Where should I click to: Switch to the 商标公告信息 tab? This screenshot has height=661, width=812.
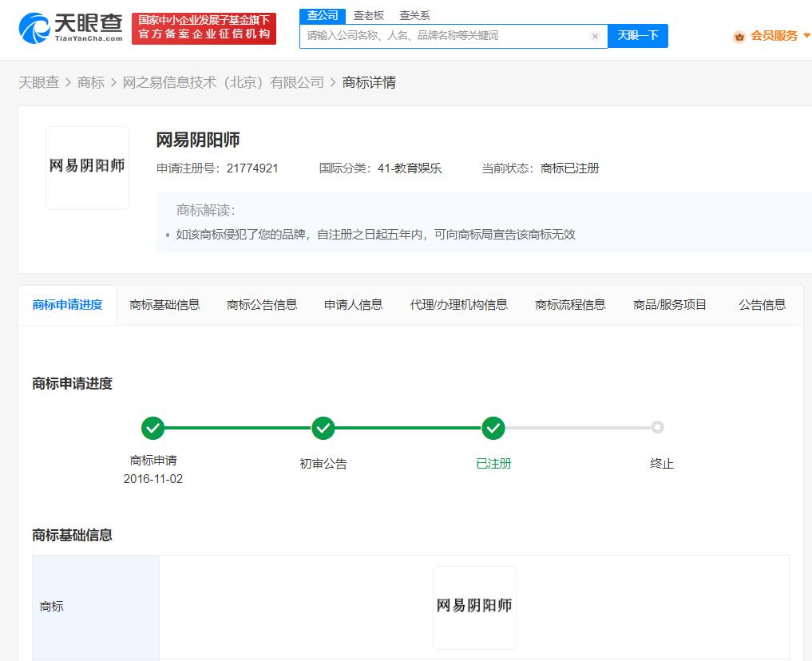tap(262, 305)
